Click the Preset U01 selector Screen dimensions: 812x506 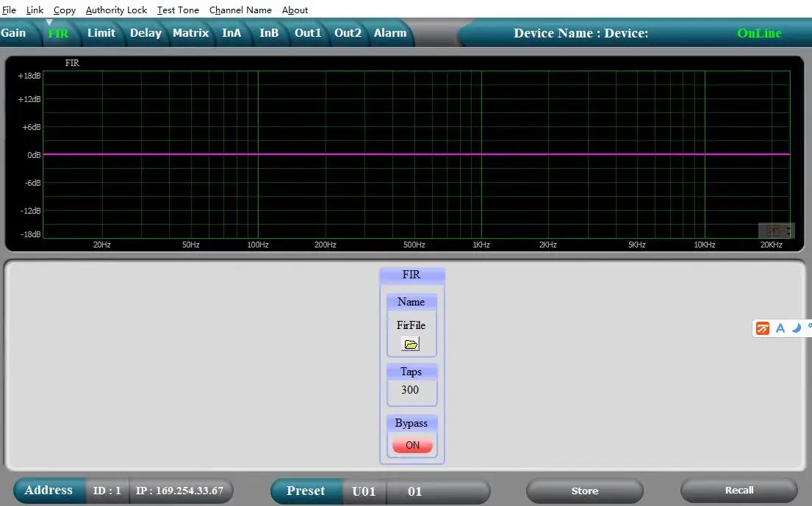(x=364, y=491)
